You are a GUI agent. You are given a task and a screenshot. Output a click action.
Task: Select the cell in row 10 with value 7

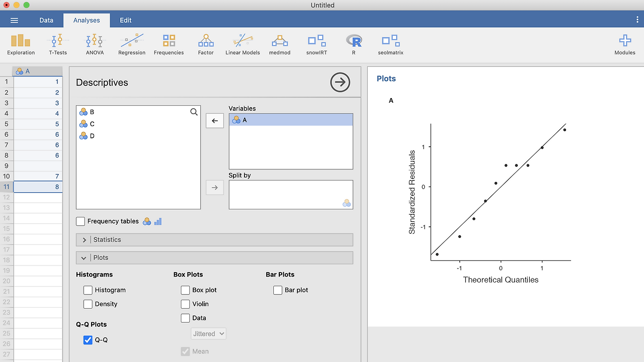tap(38, 176)
